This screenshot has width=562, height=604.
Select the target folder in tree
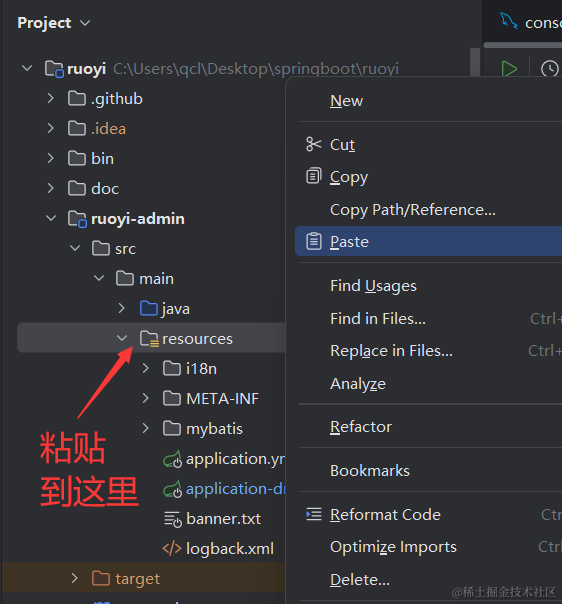click(137, 578)
